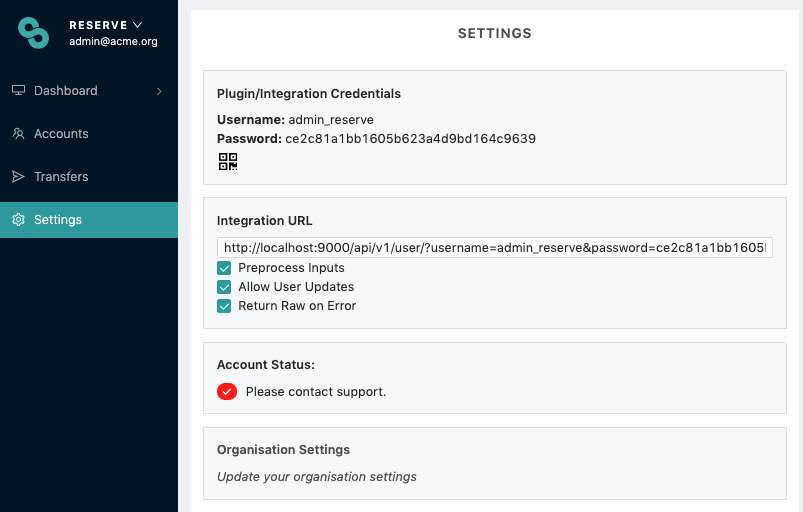Open the Organisation Settings section
Screen dimensions: 803x512
283,450
